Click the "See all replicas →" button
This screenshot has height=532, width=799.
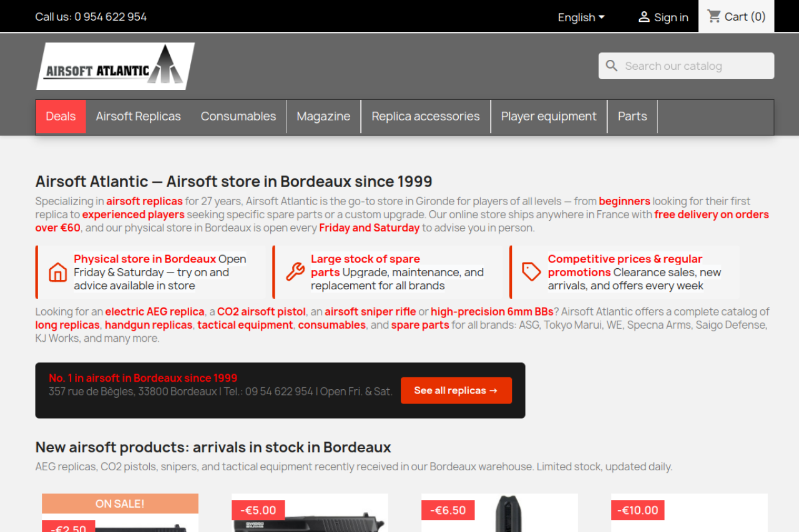click(x=456, y=390)
